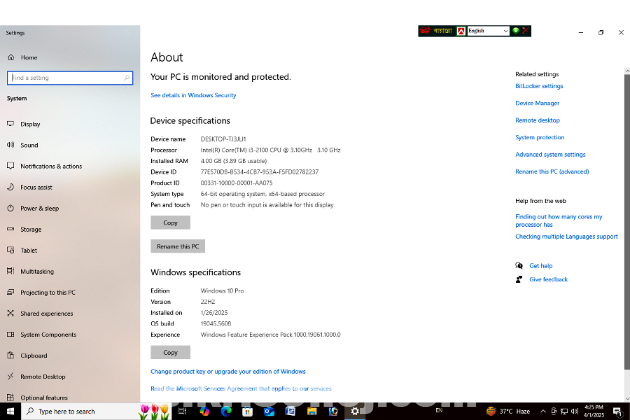Select the device name DESKTOP-TI3JUI1 text
630x420 pixels.
tap(223, 139)
